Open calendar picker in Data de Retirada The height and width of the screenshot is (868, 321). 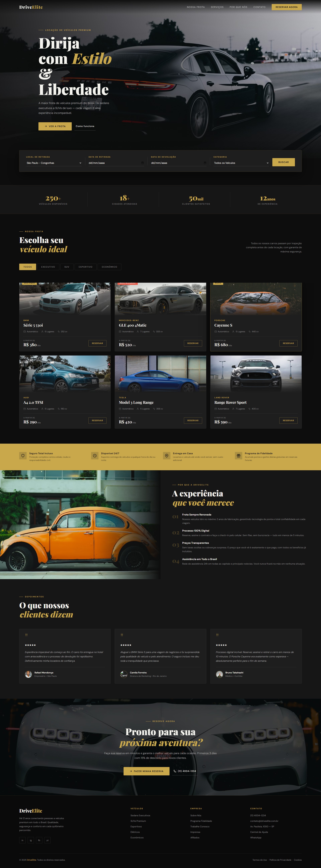(x=142, y=163)
